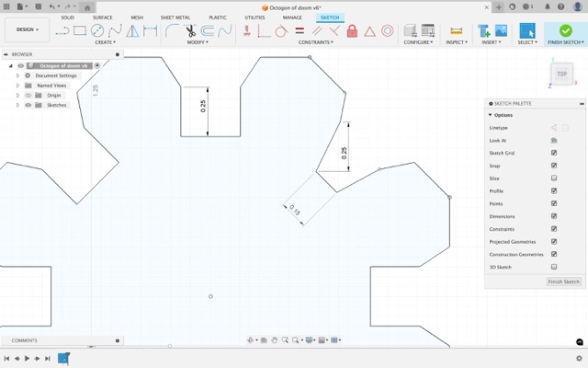Apply the Tangent constraint
This screenshot has width=588, height=368.
pyautogui.click(x=281, y=30)
